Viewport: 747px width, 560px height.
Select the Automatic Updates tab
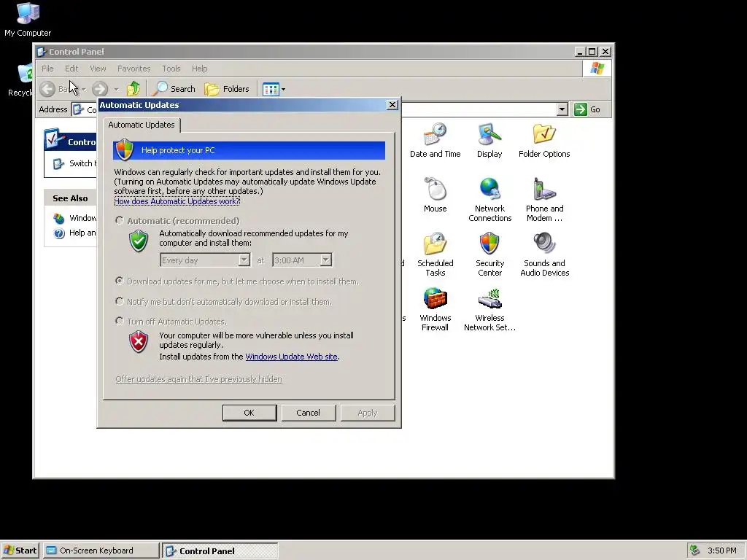[x=142, y=125]
